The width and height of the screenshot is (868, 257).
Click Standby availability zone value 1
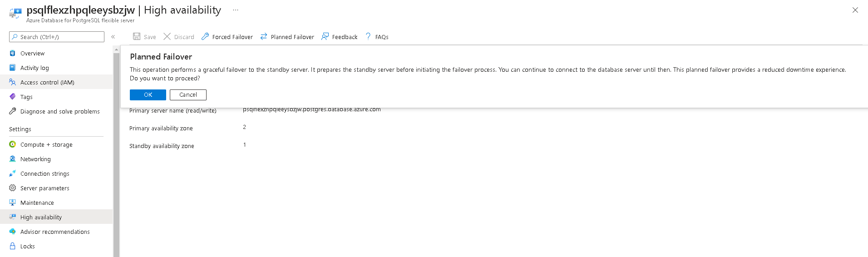244,145
